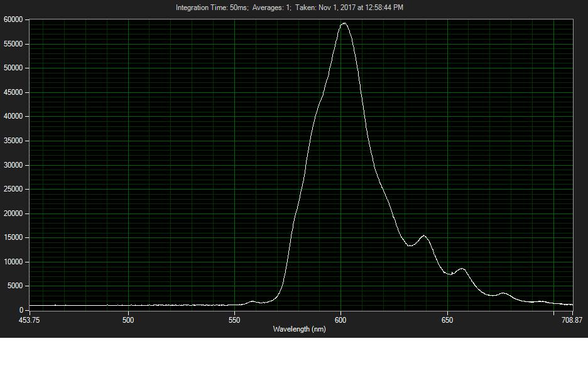The width and height of the screenshot is (588, 378).
Task: Click the small peak near 657 nm
Action: click(x=462, y=269)
